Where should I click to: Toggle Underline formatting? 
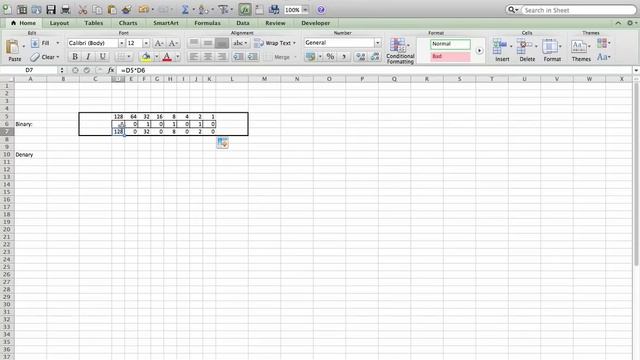[x=102, y=57]
